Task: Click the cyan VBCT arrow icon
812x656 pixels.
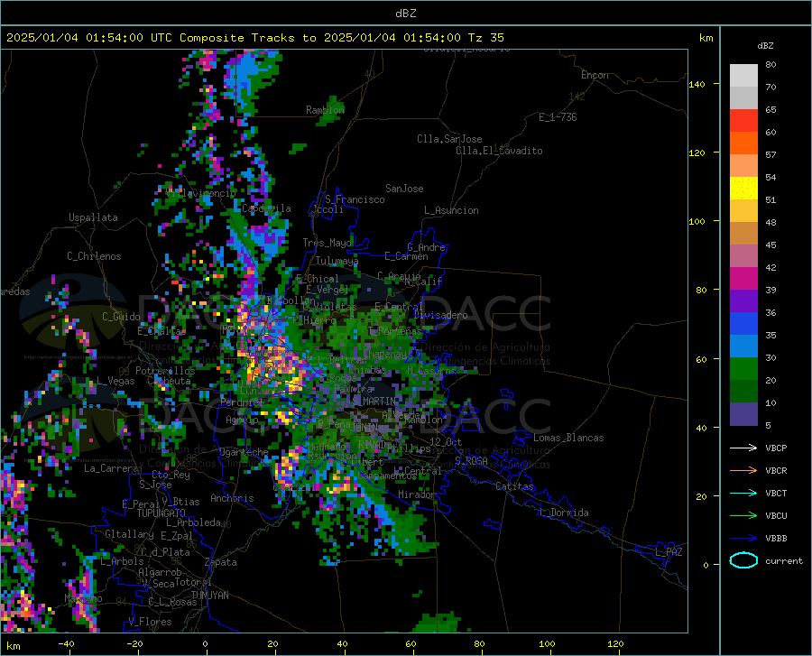Action: coord(743,493)
